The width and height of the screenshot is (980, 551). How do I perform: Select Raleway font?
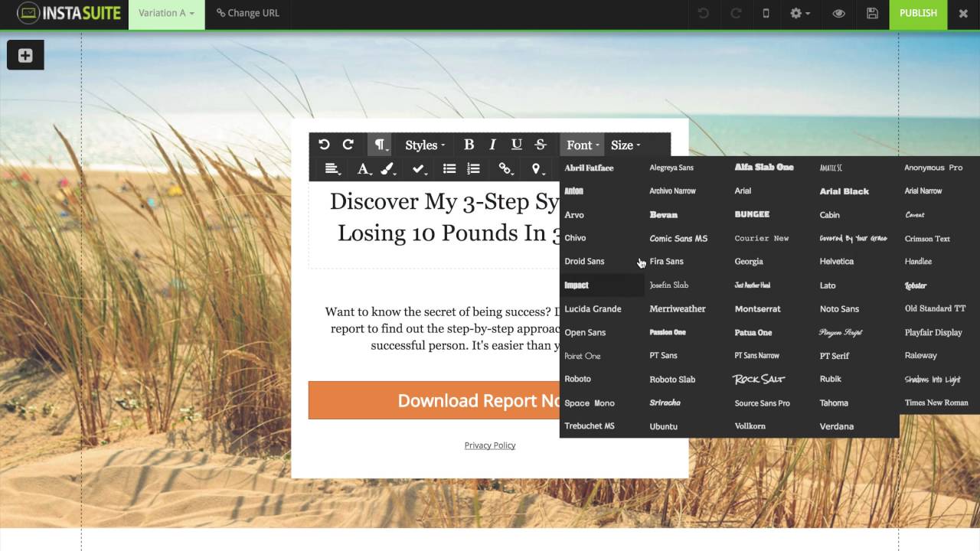coord(920,355)
